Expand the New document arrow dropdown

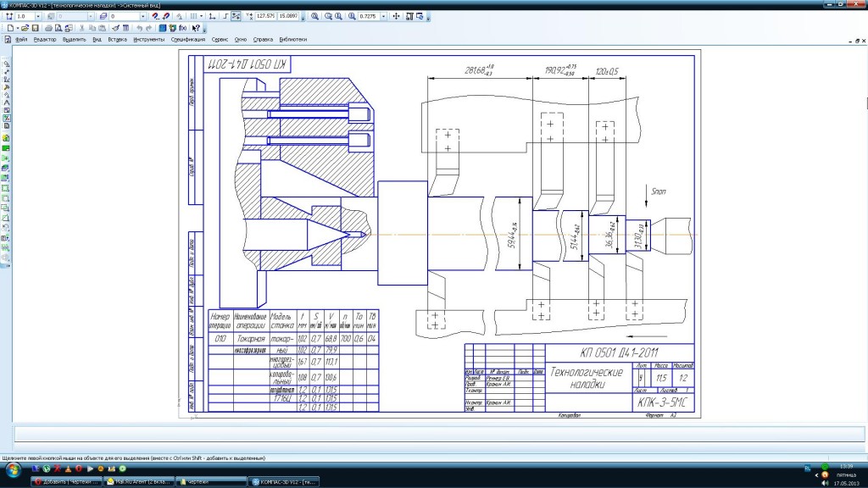18,28
